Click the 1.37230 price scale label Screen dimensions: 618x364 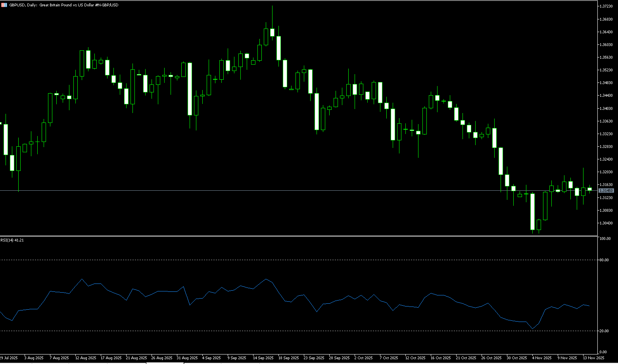pyautogui.click(x=606, y=6)
